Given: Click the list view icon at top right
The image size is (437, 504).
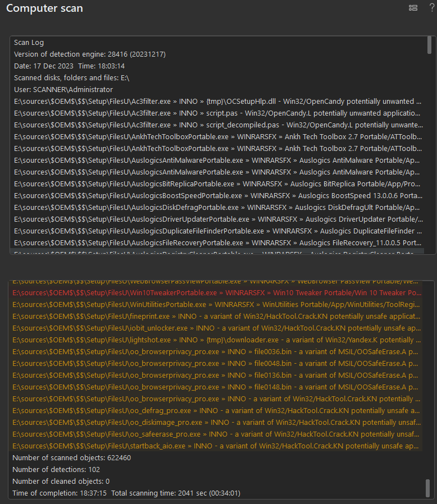Looking at the screenshot, I should click(413, 8).
